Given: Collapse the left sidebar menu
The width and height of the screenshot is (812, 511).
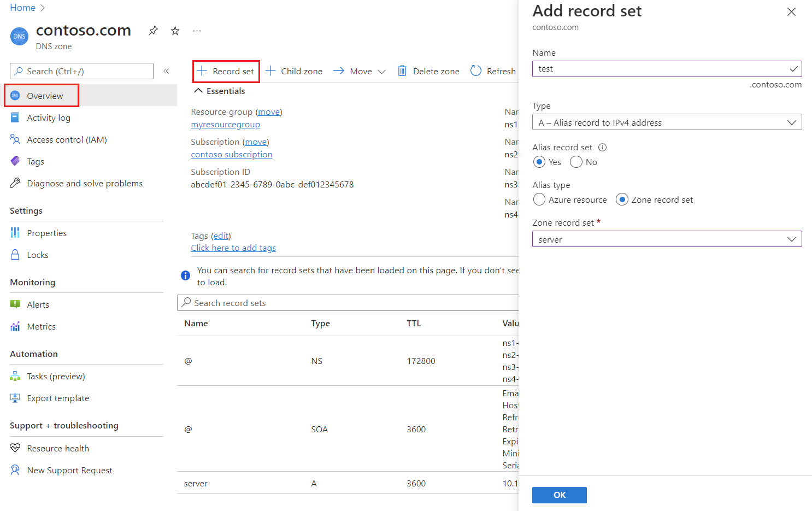Looking at the screenshot, I should (x=166, y=71).
